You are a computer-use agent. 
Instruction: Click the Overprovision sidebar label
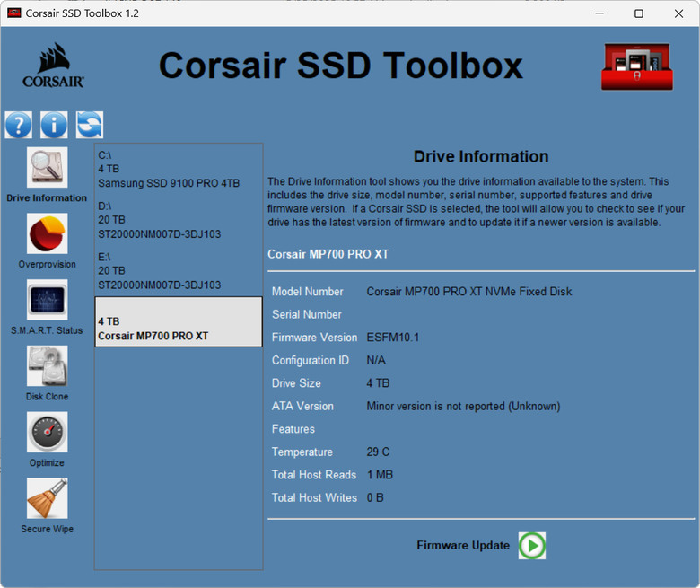click(x=47, y=264)
